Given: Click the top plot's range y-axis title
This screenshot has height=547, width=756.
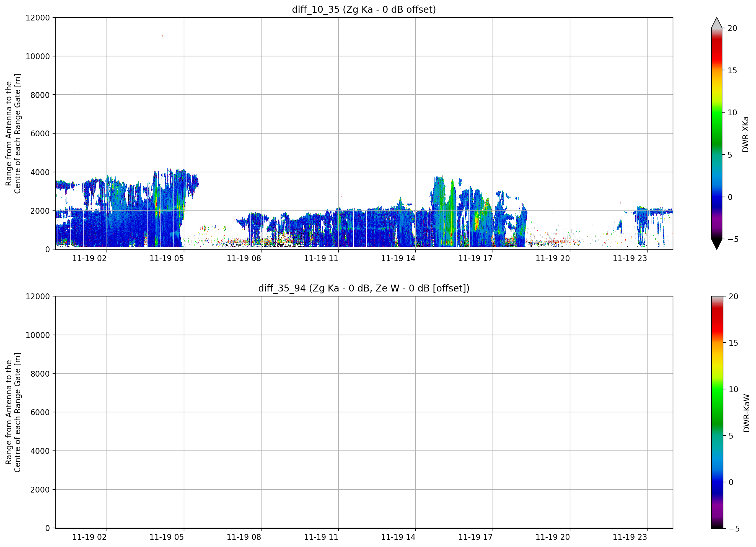Looking at the screenshot, I should (x=13, y=134).
